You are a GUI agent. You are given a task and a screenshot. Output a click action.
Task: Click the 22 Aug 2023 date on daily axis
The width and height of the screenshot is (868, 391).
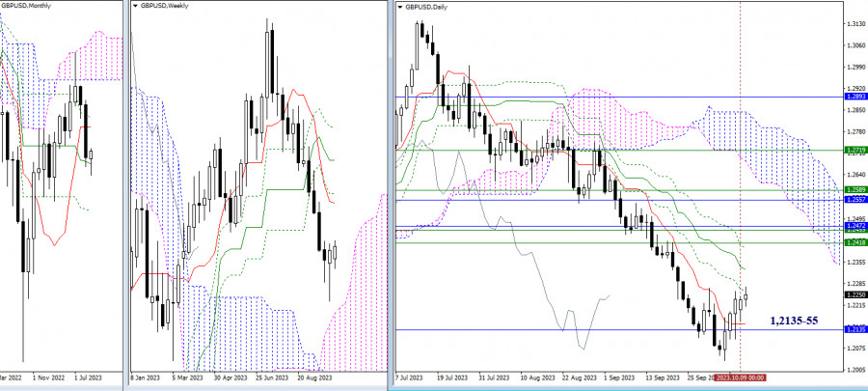(x=581, y=377)
